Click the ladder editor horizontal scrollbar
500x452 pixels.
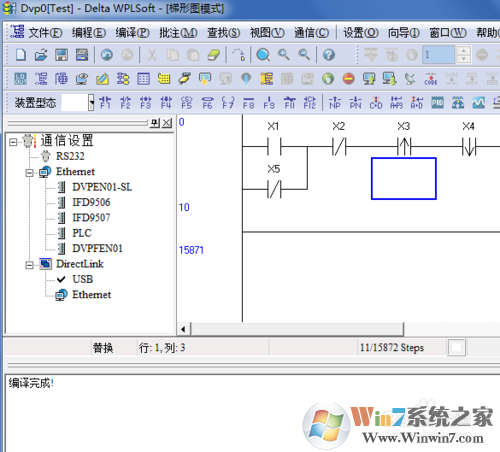(297, 329)
